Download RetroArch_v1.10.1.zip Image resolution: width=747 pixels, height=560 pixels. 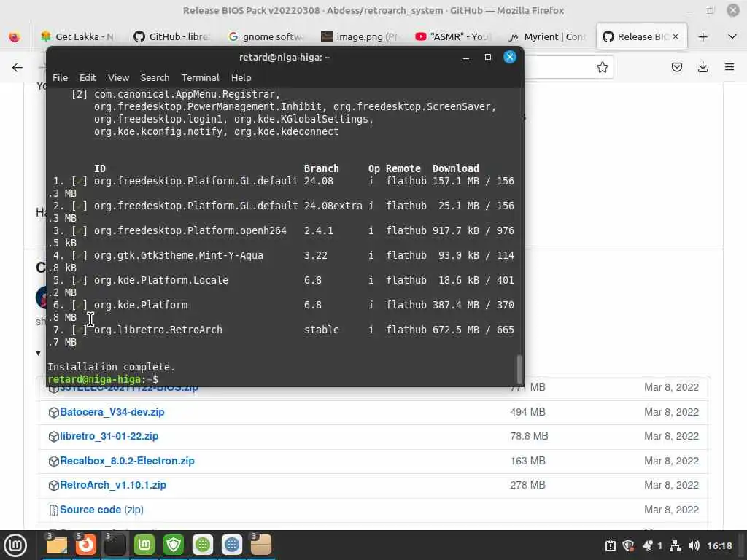[113, 485]
